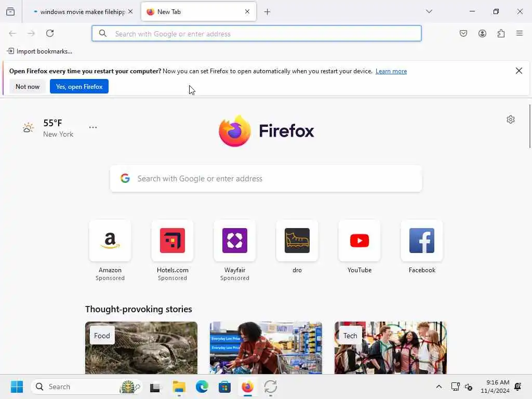
Task: Click the page vertical scrollbar
Action: coord(529,126)
